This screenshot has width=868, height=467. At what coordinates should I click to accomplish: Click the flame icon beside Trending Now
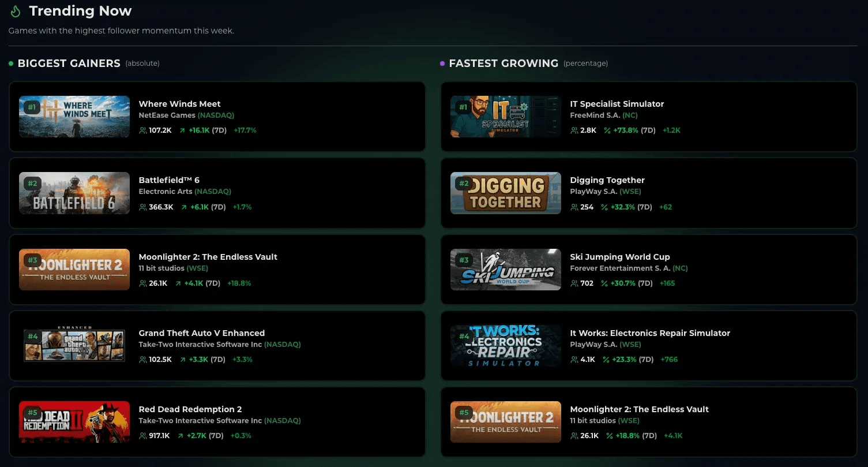pos(16,11)
